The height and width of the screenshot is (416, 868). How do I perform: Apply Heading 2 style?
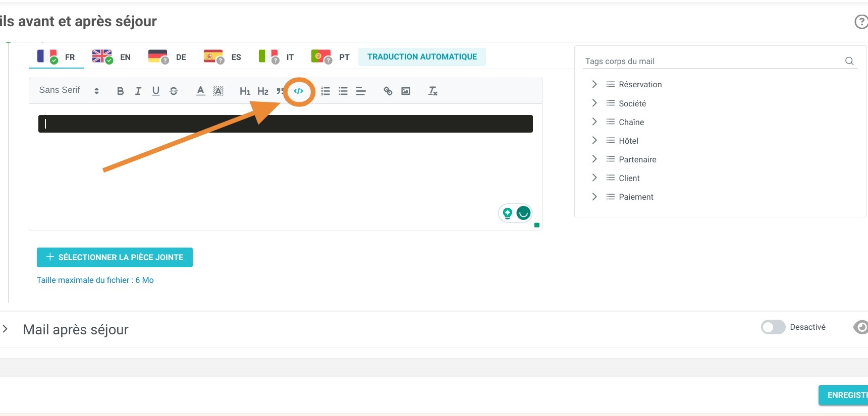coord(263,91)
